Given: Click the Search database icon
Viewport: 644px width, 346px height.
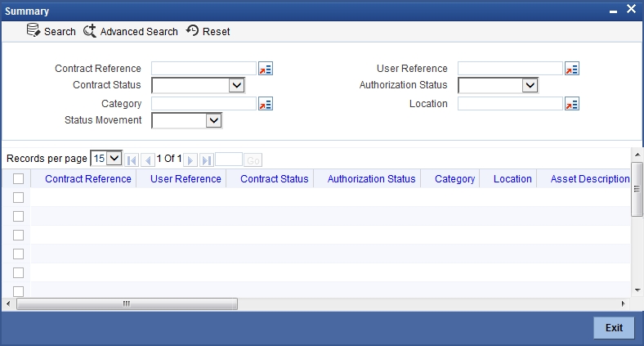Looking at the screenshot, I should point(34,30).
